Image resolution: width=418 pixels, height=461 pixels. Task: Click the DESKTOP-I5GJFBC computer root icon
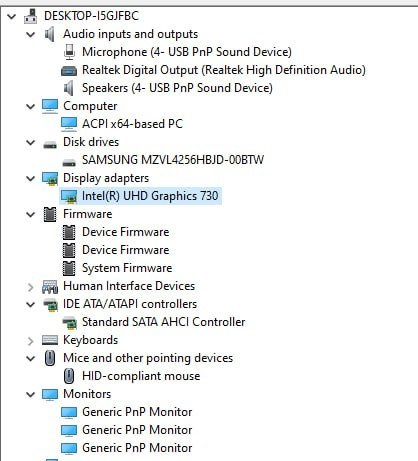pyautogui.click(x=31, y=16)
